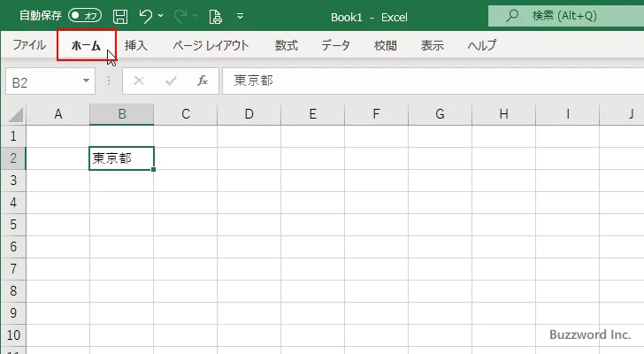Click the Redo arrow icon
Screen dimensions: 644x354
[180, 16]
